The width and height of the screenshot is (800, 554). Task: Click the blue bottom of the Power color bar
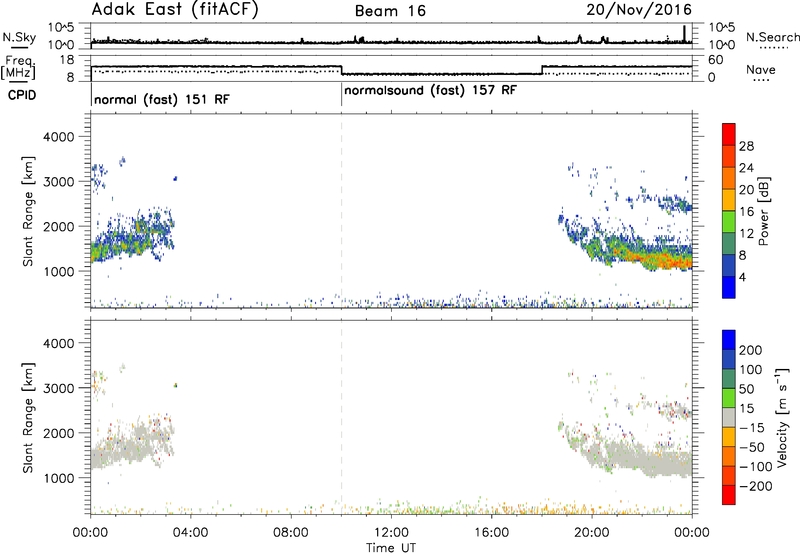coord(729,287)
